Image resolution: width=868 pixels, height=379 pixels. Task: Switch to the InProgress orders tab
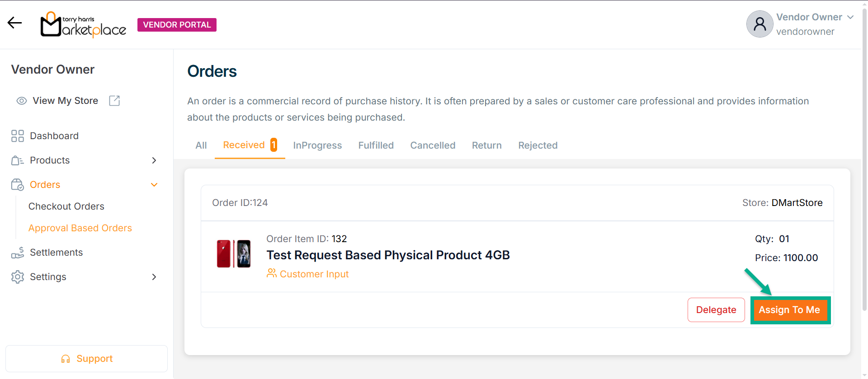[317, 145]
